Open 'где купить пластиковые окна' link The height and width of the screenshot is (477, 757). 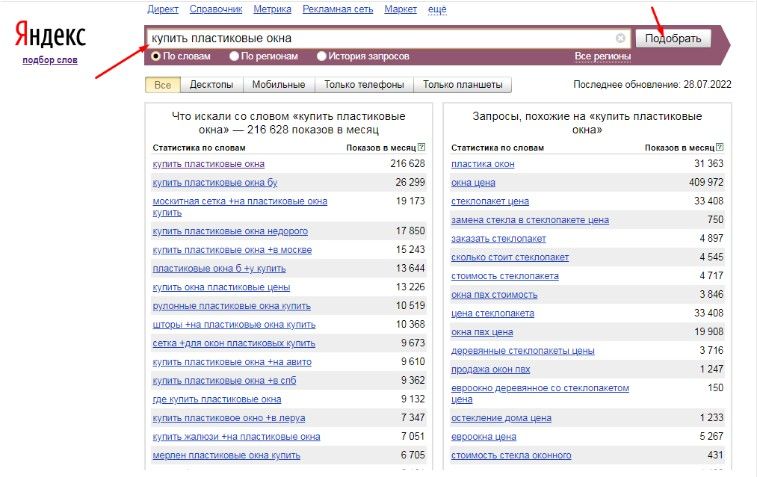pyautogui.click(x=217, y=399)
